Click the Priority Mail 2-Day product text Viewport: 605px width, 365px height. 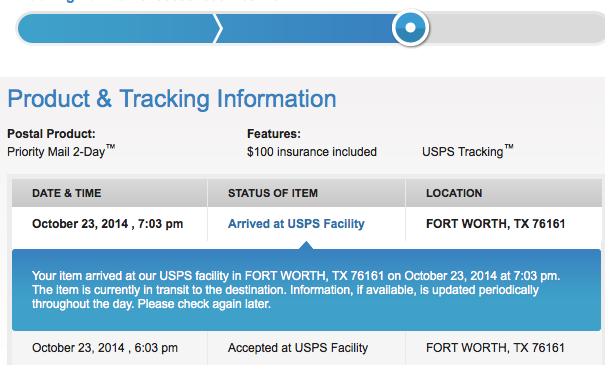pyautogui.click(x=61, y=151)
